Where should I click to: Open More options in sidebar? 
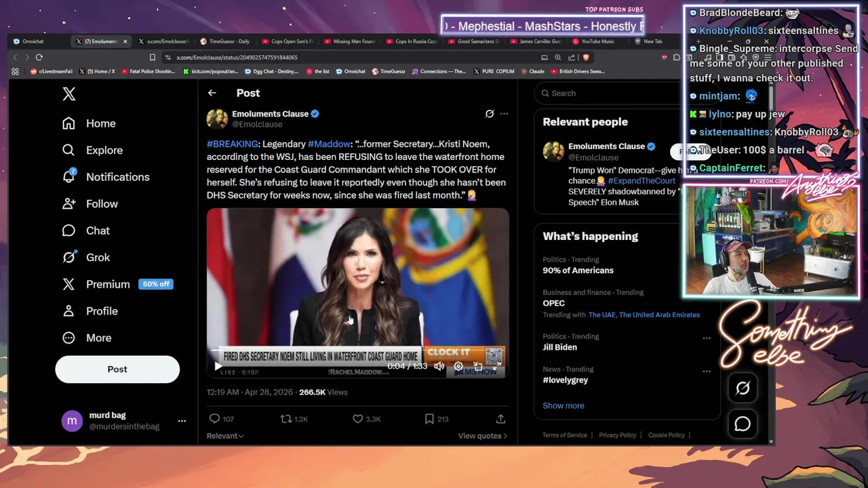[87, 338]
